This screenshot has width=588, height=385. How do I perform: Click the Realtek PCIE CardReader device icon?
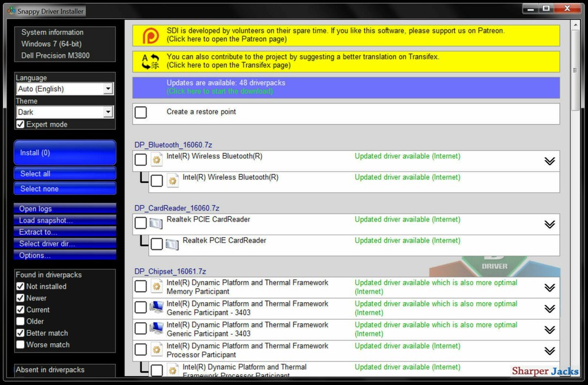tap(156, 222)
